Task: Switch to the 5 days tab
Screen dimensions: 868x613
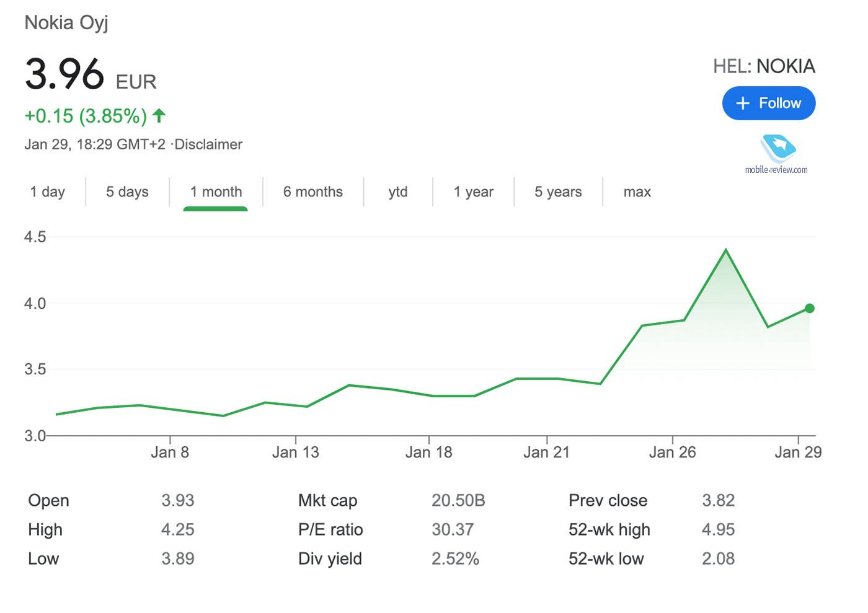Action: click(x=127, y=192)
